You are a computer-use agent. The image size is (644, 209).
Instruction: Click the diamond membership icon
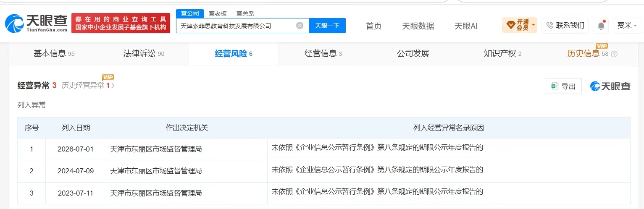(x=511, y=26)
